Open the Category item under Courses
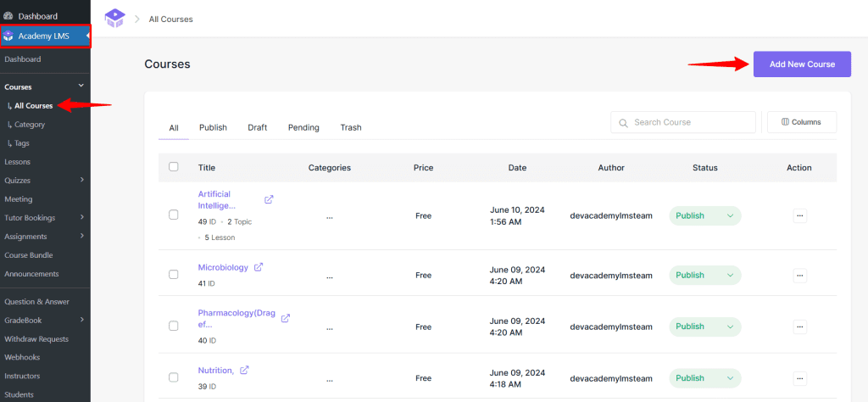The width and height of the screenshot is (868, 402). [30, 125]
